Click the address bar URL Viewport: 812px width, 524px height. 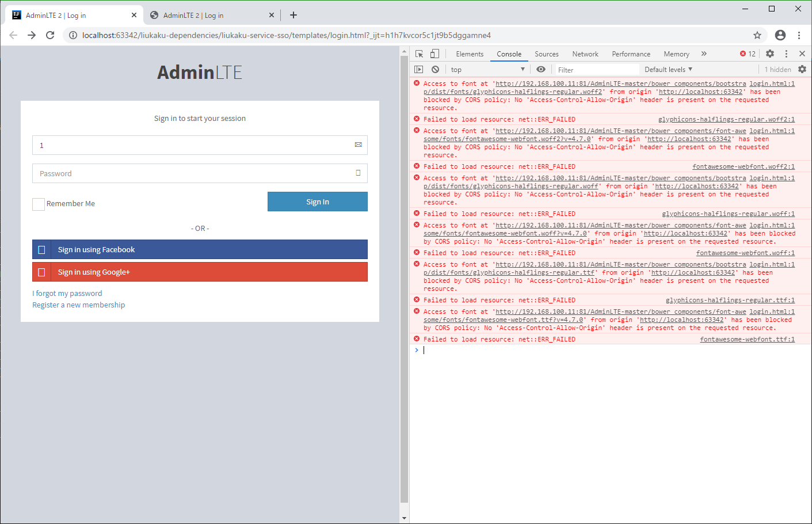click(286, 35)
